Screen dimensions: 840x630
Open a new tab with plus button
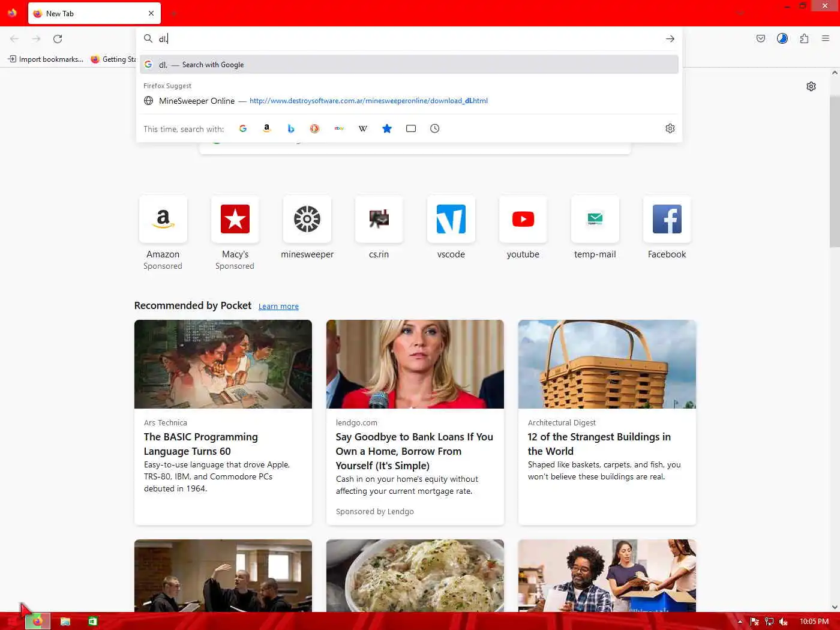173,13
